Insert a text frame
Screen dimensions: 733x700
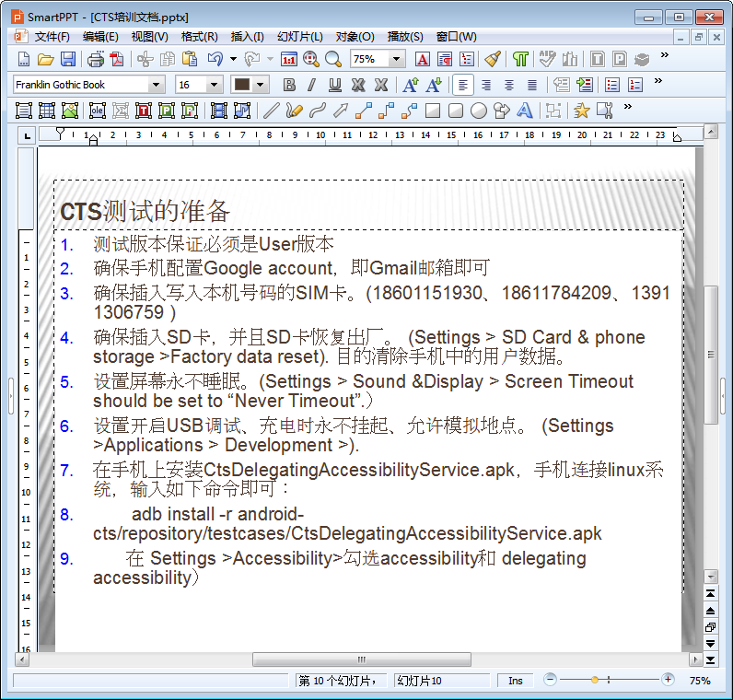[23, 111]
